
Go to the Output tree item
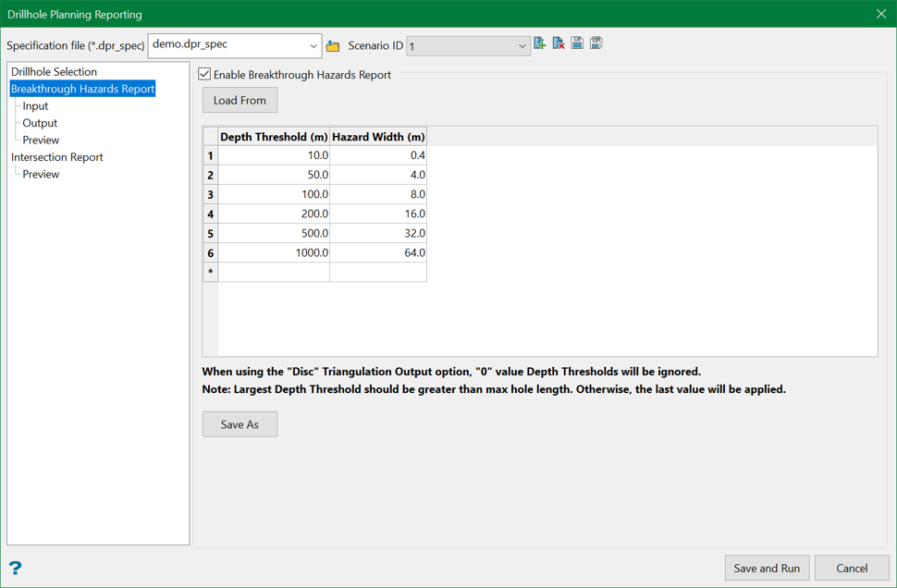40,123
